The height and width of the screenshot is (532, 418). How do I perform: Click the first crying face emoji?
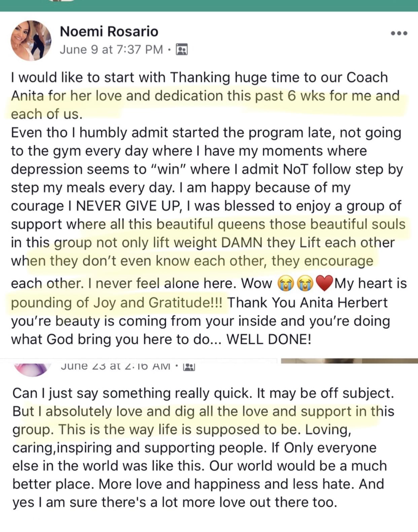286,283
